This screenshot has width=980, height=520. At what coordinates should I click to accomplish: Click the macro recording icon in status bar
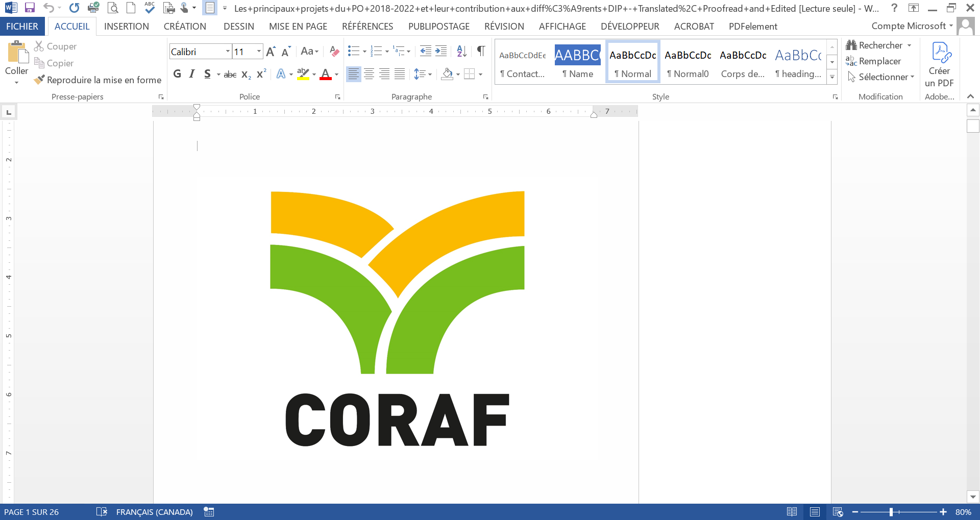pos(209,512)
